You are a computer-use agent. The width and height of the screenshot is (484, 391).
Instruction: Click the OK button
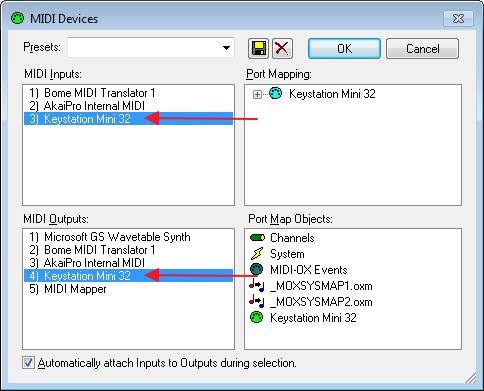pyautogui.click(x=344, y=49)
